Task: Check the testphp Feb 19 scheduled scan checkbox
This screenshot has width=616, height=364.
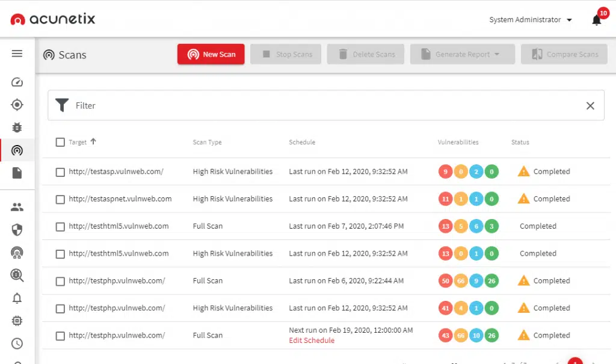Action: click(x=60, y=336)
